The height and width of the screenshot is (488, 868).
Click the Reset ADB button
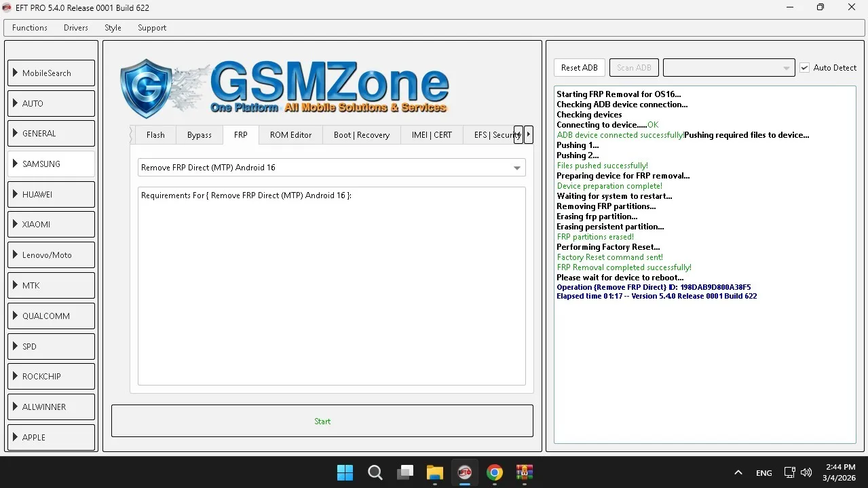point(579,68)
